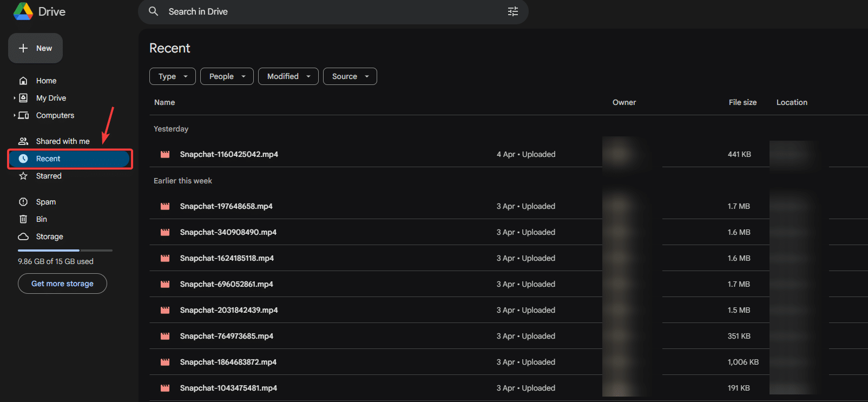Expand the My Drive tree arrow
Viewport: 868px width, 402px height.
[14, 98]
